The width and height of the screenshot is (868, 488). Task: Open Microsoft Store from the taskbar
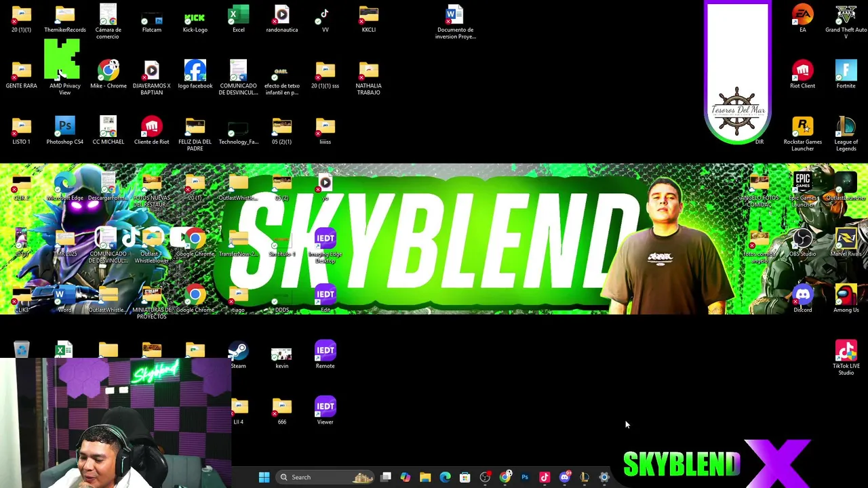point(465,477)
